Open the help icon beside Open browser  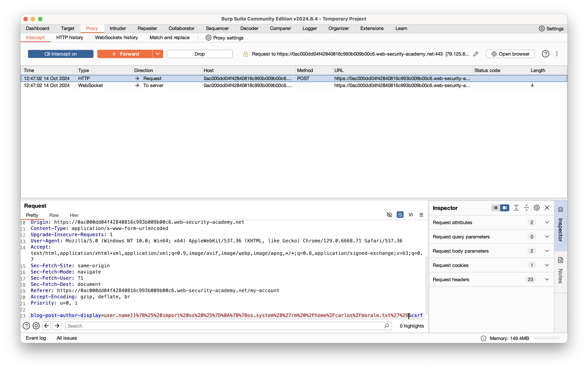pyautogui.click(x=545, y=54)
